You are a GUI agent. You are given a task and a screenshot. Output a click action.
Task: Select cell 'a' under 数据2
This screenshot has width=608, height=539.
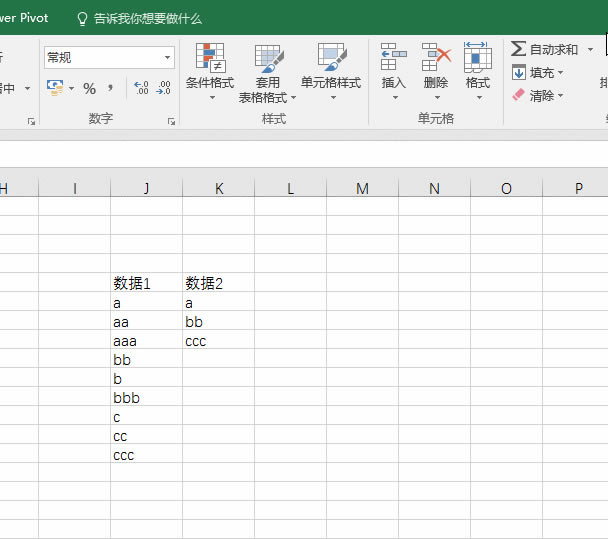pos(219,301)
